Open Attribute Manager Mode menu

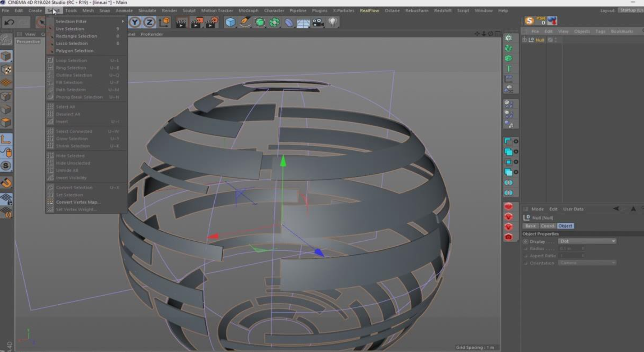click(x=537, y=209)
